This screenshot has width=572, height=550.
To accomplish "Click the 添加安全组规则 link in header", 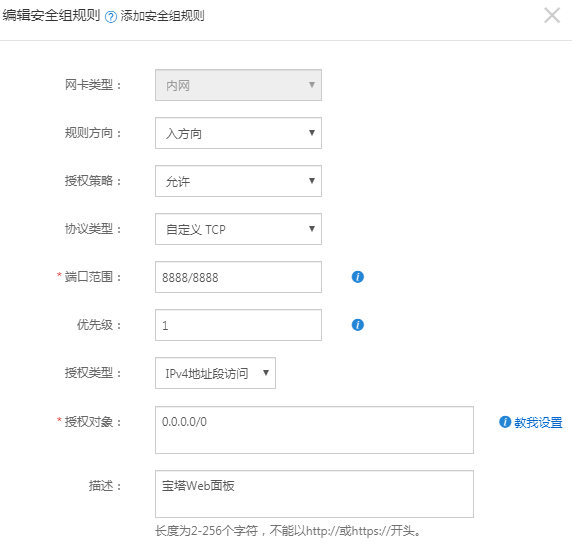I will point(162,16).
